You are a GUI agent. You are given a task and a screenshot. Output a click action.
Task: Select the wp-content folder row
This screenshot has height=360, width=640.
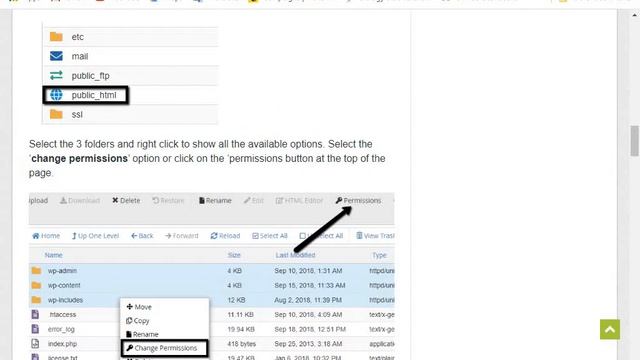tap(211, 285)
